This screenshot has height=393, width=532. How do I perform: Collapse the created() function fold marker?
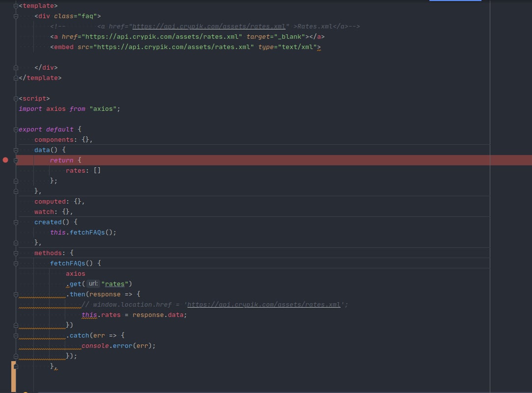coord(16,222)
